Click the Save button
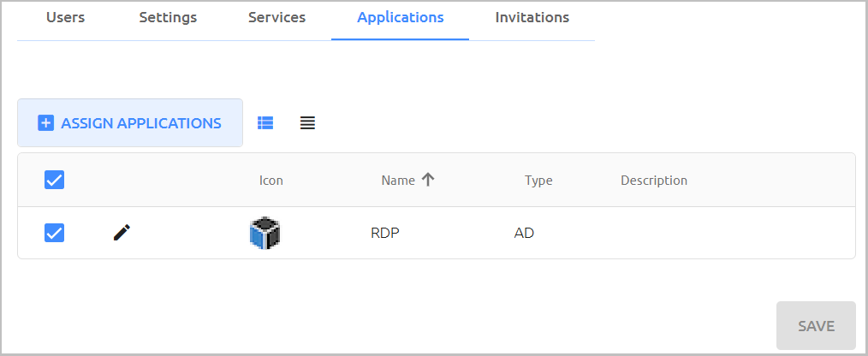Image resolution: width=868 pixels, height=356 pixels. (816, 325)
